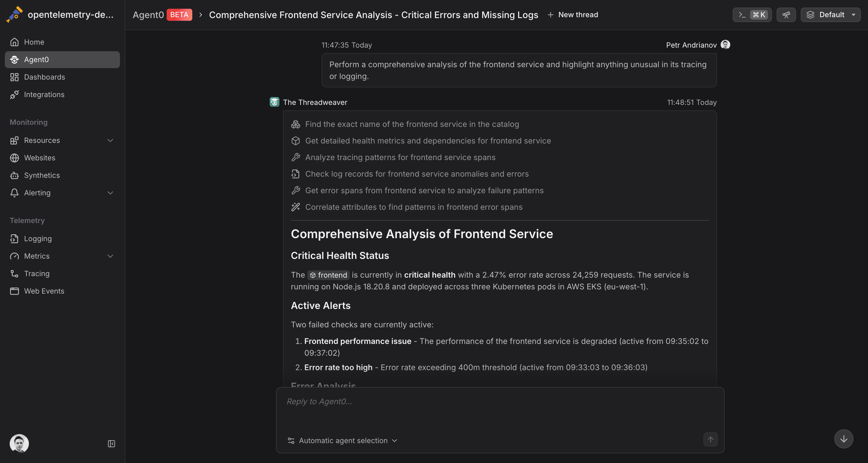Viewport: 868px width, 463px height.
Task: Open the user avatar at sidebar bottom
Action: (x=19, y=443)
